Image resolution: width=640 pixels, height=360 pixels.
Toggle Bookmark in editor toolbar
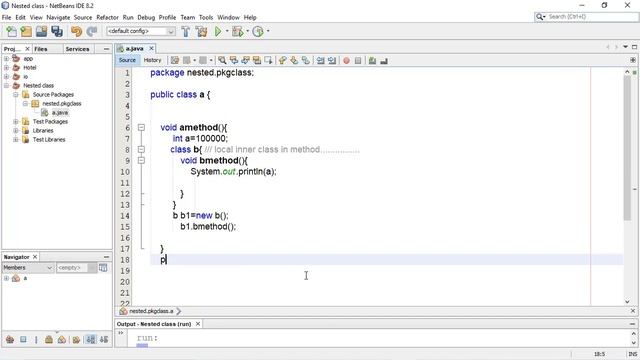click(x=305, y=60)
